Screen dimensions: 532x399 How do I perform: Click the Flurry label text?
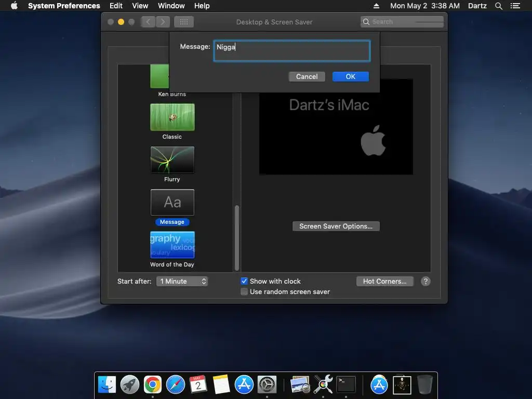coord(172,179)
